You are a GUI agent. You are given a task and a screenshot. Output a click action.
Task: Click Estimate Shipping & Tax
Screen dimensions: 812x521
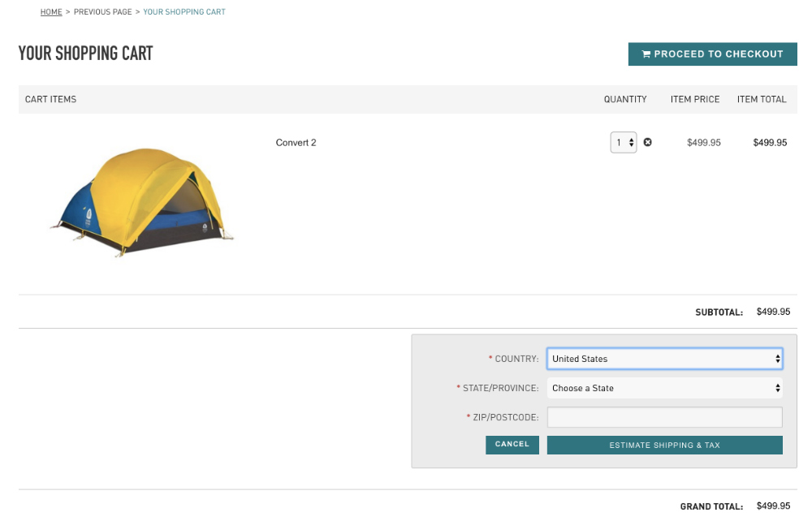point(664,445)
